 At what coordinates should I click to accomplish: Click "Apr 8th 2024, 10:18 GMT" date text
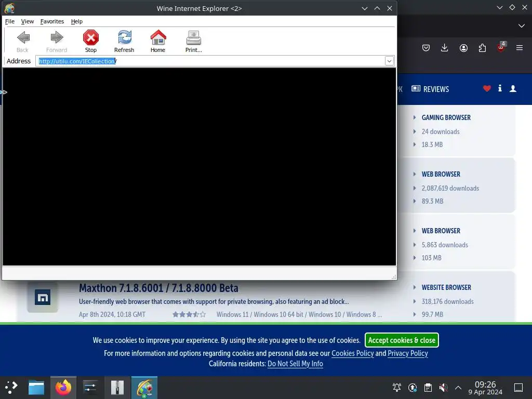(x=112, y=314)
